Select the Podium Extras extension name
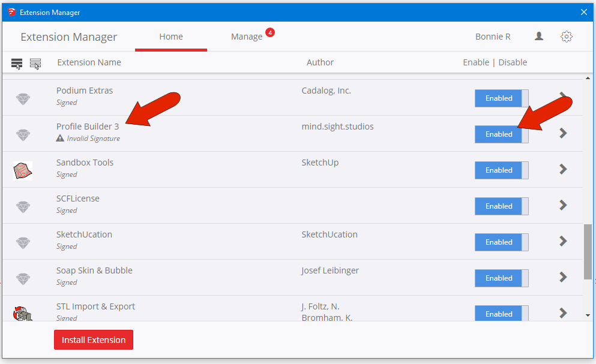 pyautogui.click(x=85, y=91)
